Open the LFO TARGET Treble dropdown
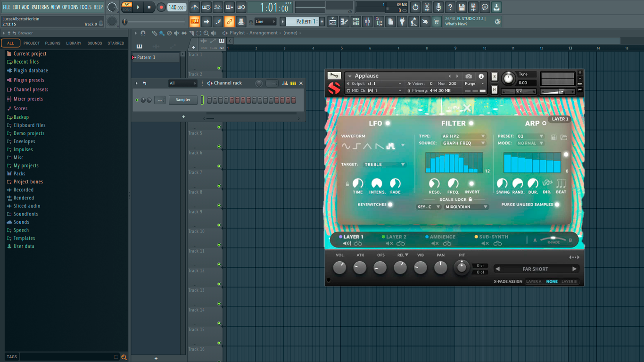Screen dimensions: 644x362 (385, 165)
